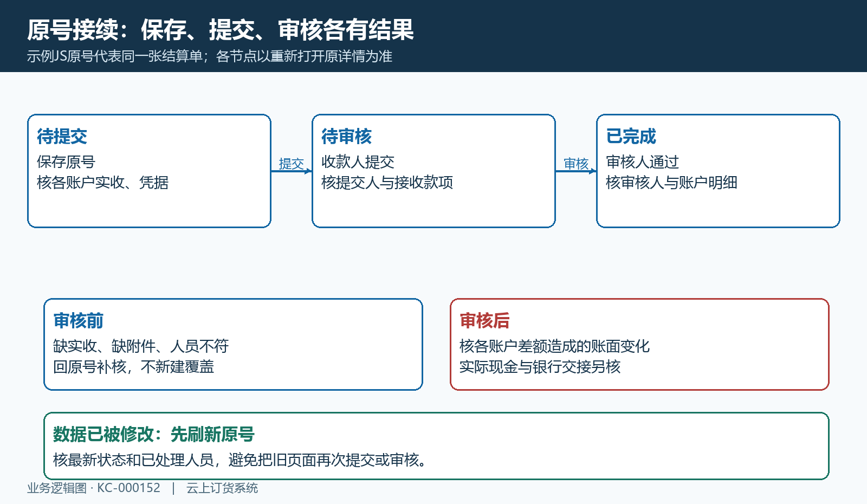Click the 已完成 heading
Screen dimensions: 867x504
(631, 136)
